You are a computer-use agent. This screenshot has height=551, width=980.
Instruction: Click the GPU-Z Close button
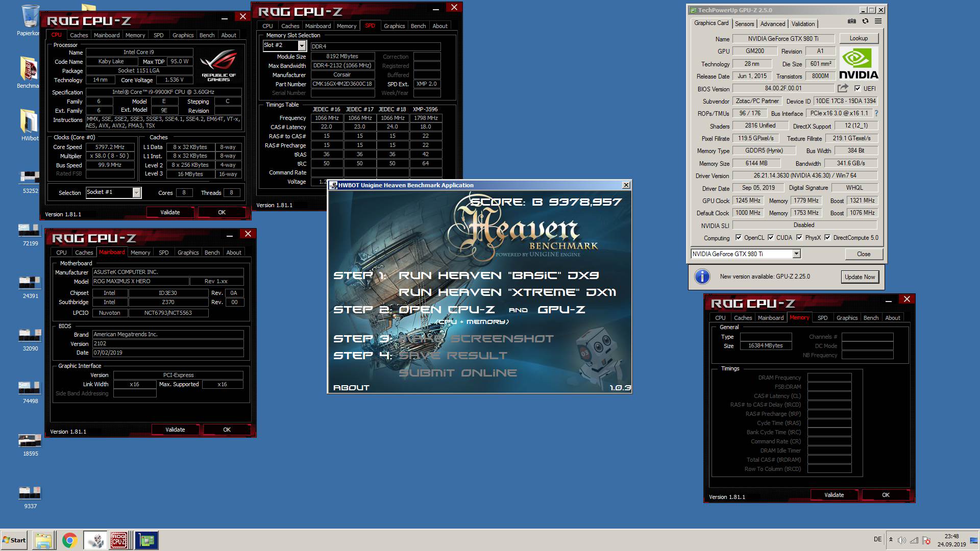[864, 254]
